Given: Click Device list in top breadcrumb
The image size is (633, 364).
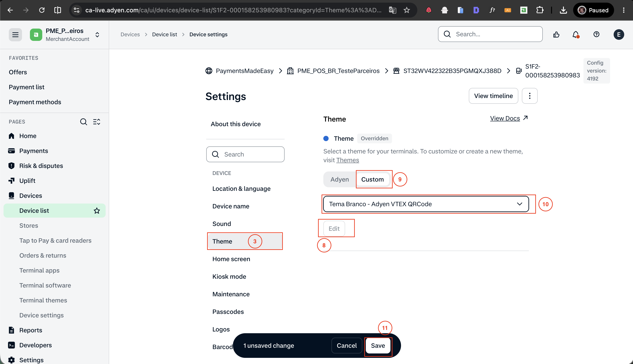Looking at the screenshot, I should pos(164,35).
